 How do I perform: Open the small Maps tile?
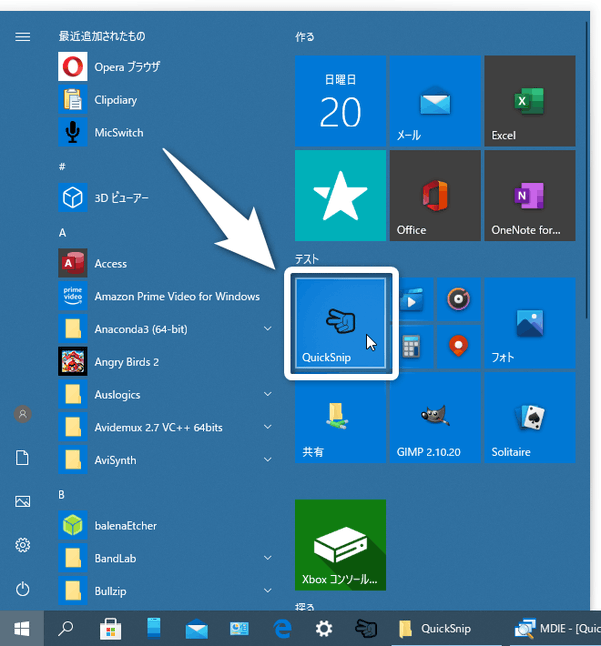pyautogui.click(x=458, y=346)
